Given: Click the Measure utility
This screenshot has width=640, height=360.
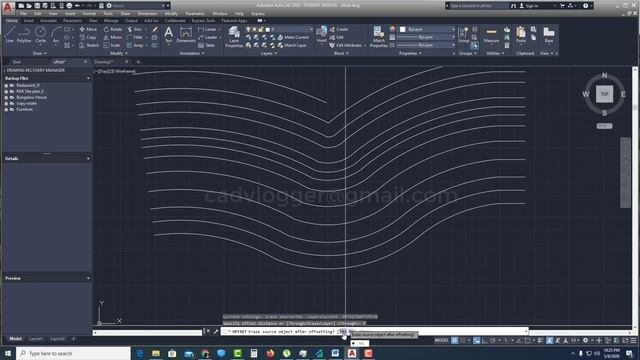Looking at the screenshot, I should click(x=491, y=35).
